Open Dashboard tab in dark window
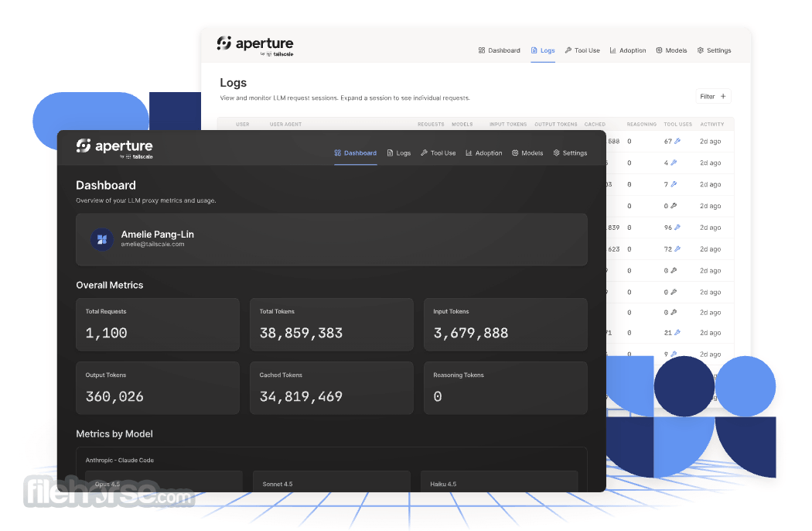 (355, 153)
